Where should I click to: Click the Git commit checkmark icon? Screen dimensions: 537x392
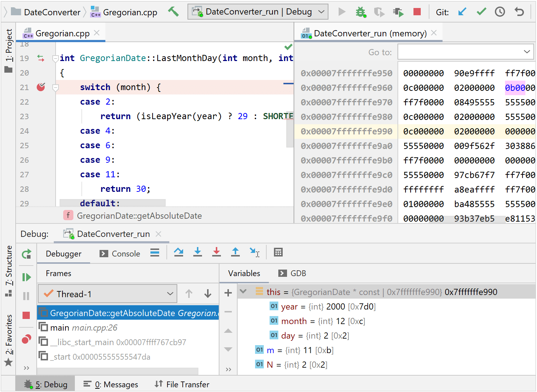point(481,12)
